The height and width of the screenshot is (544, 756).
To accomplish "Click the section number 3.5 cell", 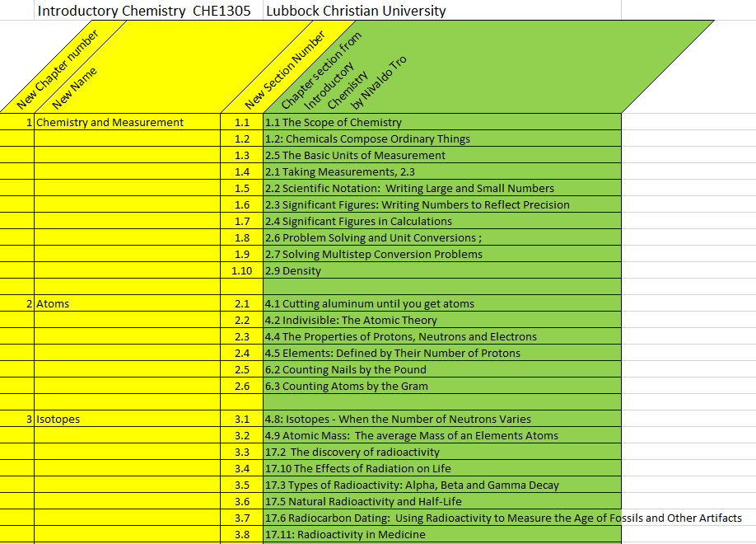I will tap(241, 485).
